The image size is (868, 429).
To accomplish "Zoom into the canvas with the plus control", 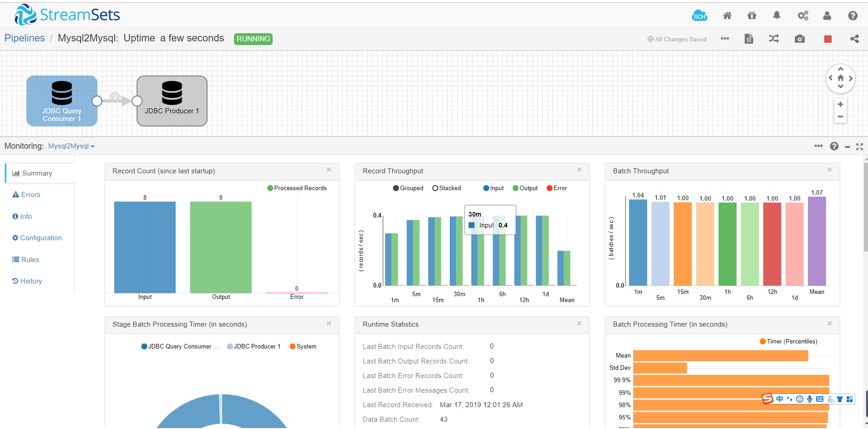I will (x=840, y=104).
